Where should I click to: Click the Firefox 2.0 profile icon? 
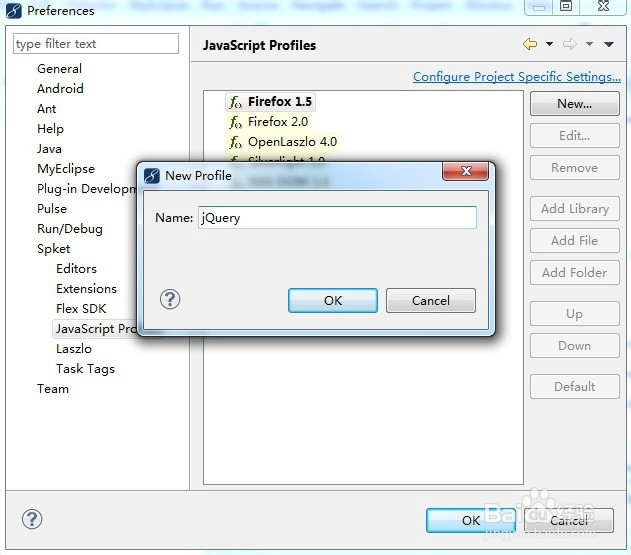pos(235,122)
